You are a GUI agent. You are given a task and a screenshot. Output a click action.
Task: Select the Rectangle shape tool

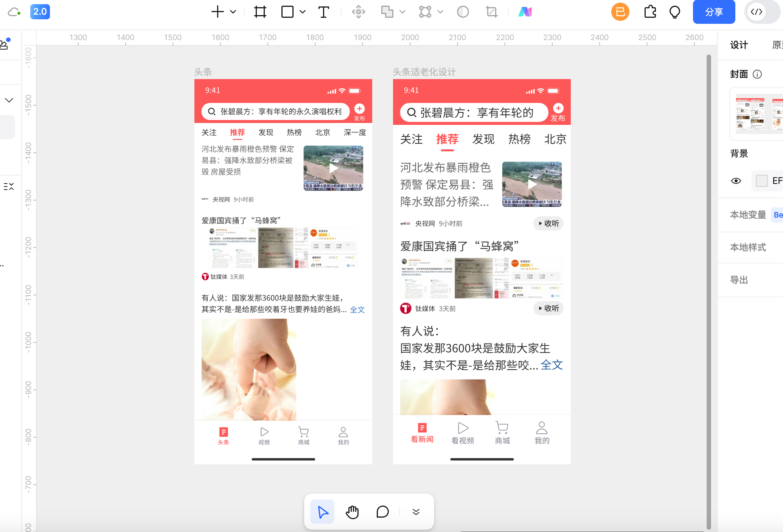287,12
